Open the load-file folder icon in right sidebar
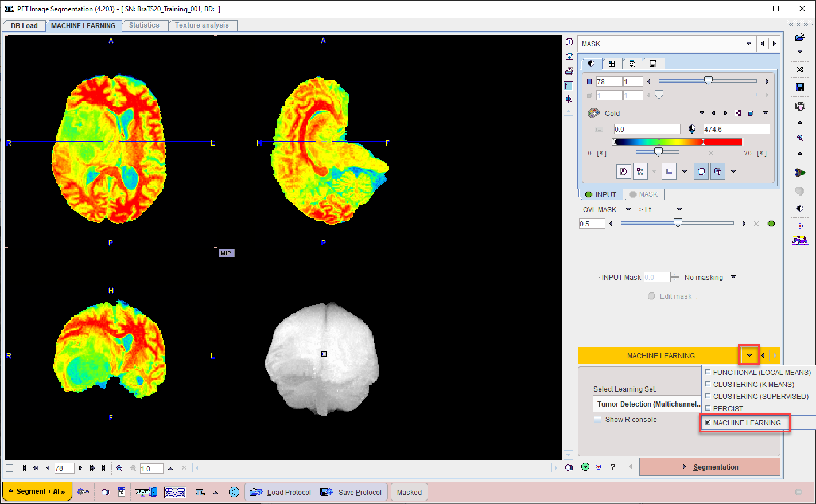This screenshot has height=504, width=816. 800,37
